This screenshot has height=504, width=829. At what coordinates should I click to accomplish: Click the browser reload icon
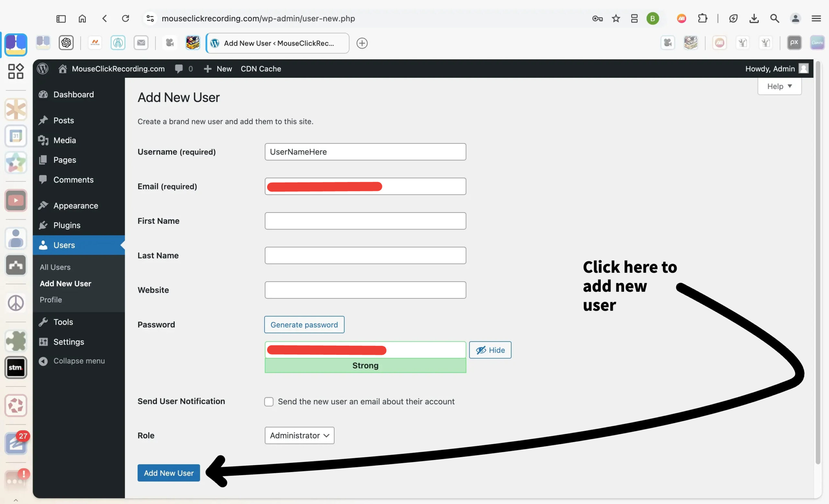point(126,18)
